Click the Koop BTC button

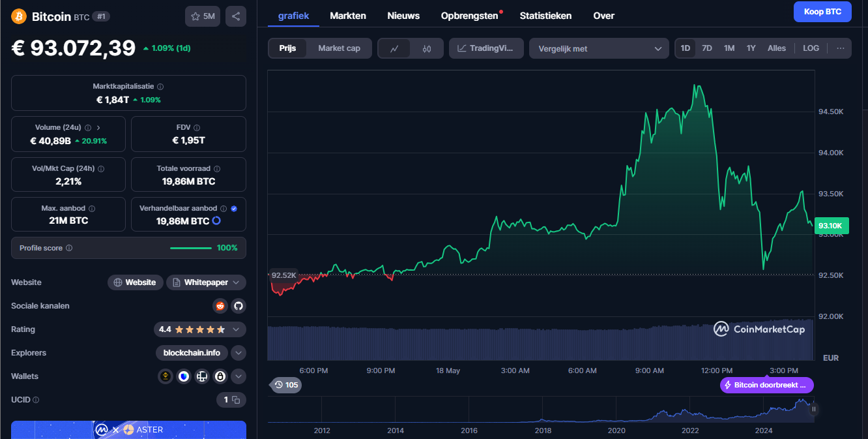(822, 12)
